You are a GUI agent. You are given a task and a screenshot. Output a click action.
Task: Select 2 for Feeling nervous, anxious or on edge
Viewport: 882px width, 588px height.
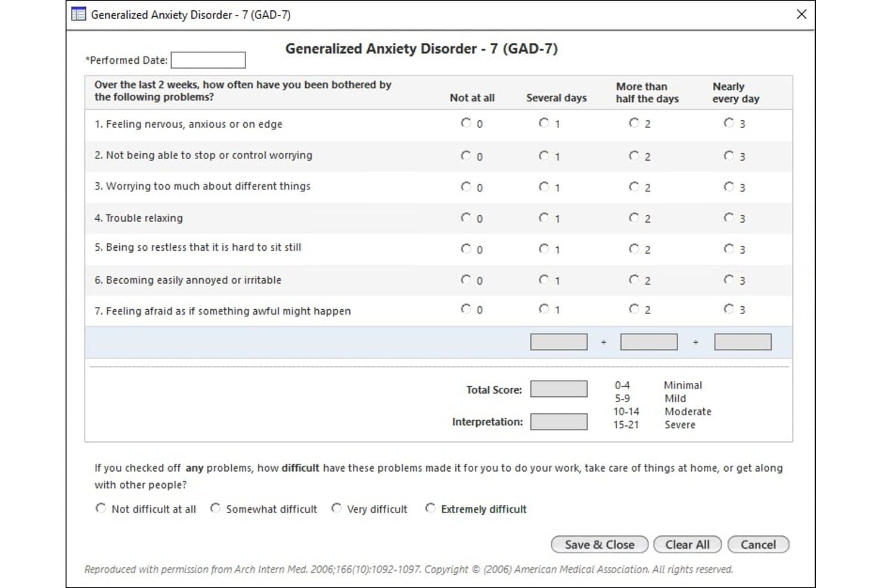[x=633, y=123]
